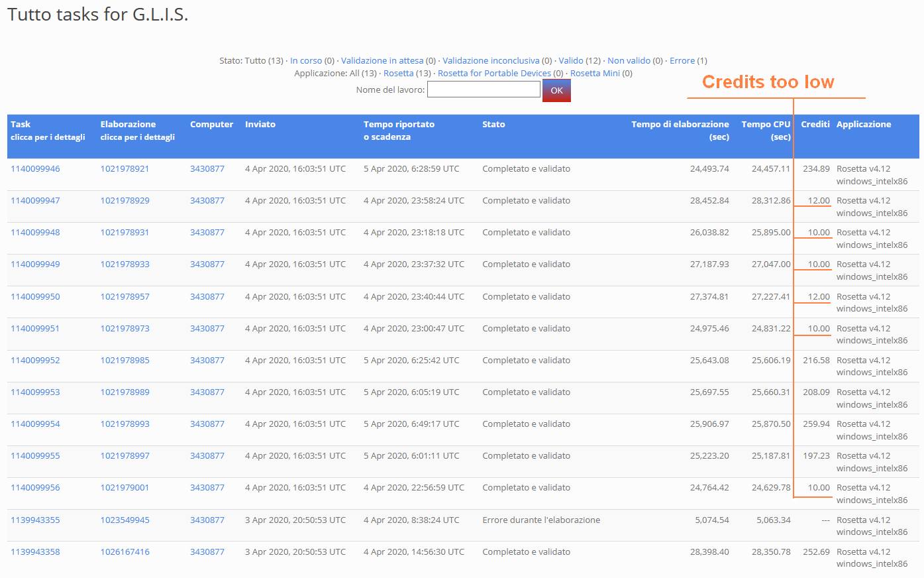Open computer 3430877 in task 1139943355 row

[x=207, y=520]
